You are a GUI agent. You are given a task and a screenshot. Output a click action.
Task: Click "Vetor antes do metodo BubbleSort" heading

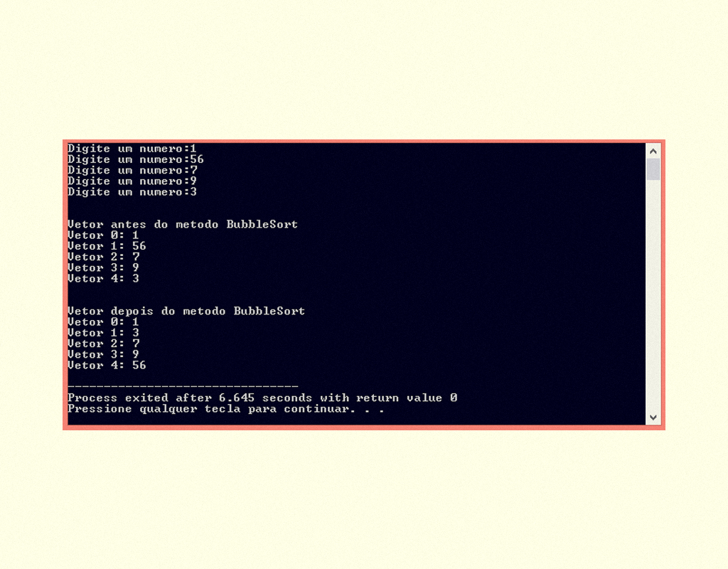(x=183, y=224)
